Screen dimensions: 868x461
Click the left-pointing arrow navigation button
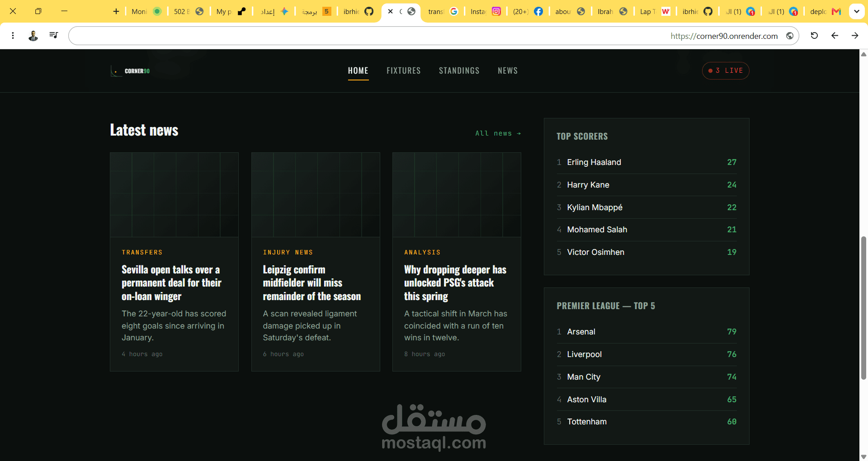[x=835, y=35]
